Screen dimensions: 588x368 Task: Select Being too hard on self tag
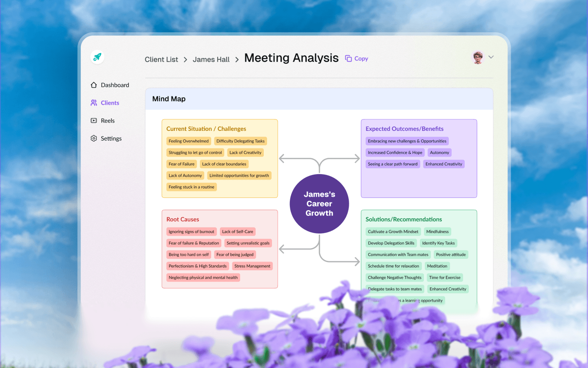189,255
